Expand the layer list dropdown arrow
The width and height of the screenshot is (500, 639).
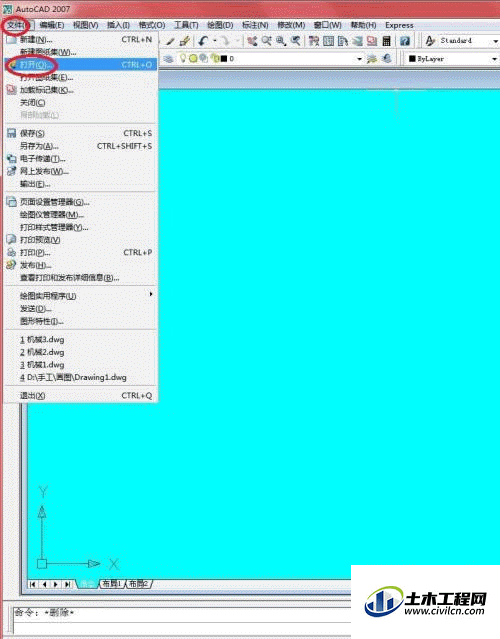(359, 59)
